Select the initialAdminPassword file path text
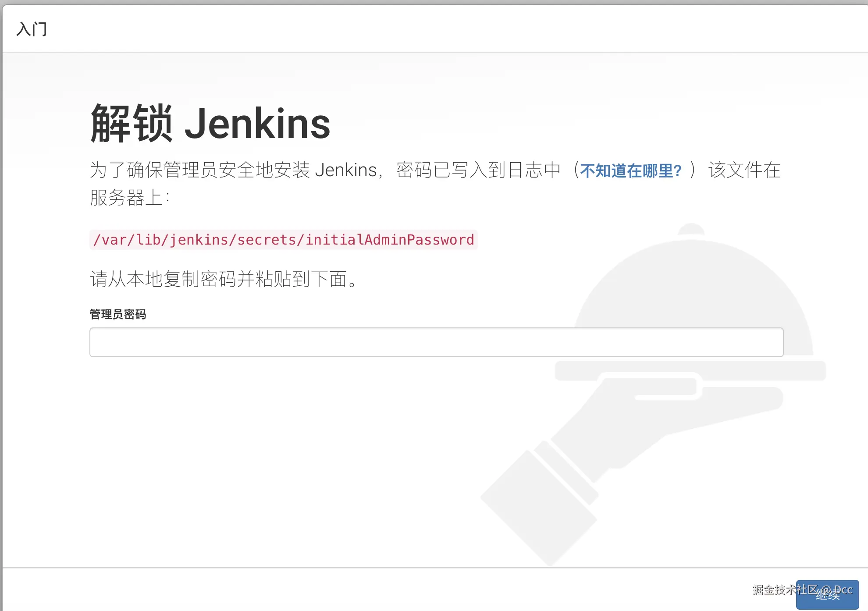Screen dimensions: 868x611 click(283, 240)
